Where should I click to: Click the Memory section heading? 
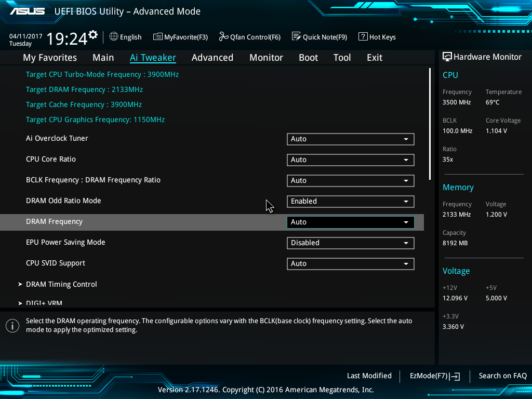(x=458, y=187)
